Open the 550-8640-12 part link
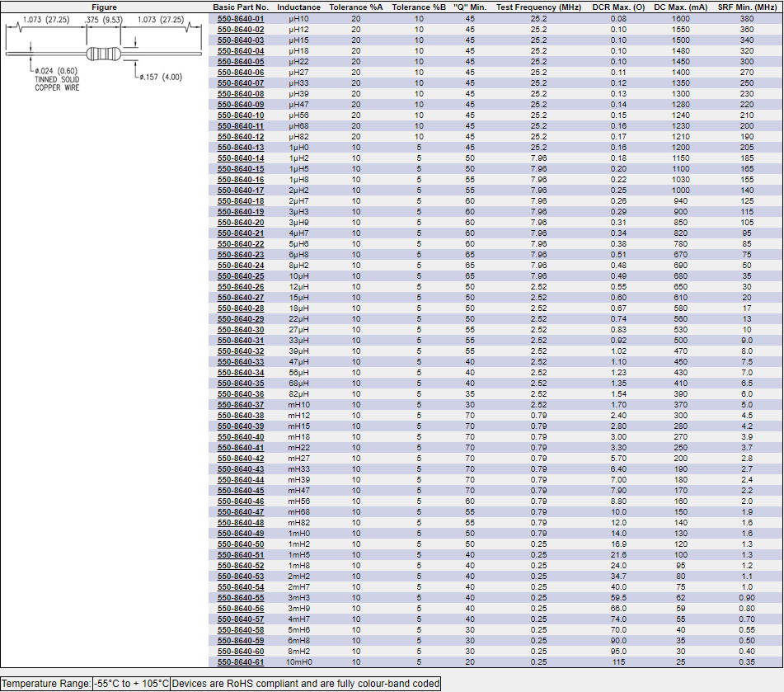Viewport: 784px width, 692px height. [241, 136]
